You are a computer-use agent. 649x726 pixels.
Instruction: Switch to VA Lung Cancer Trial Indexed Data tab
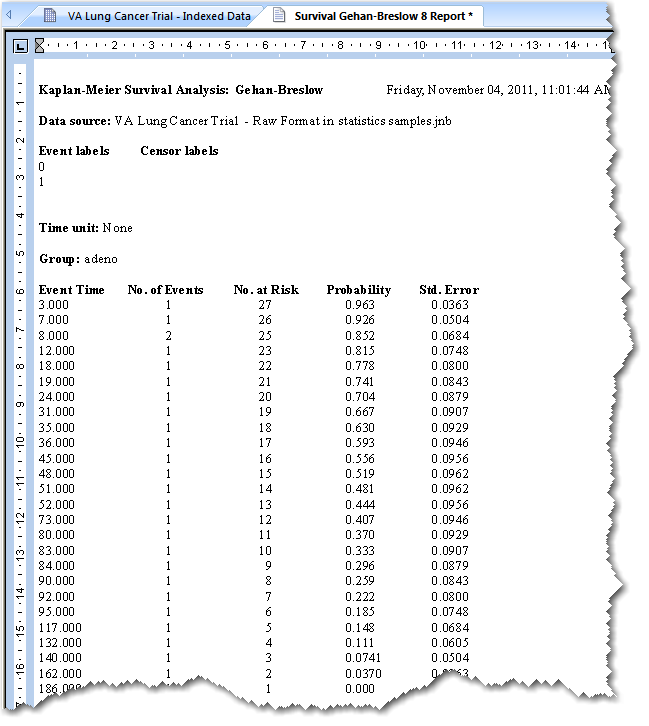point(148,16)
